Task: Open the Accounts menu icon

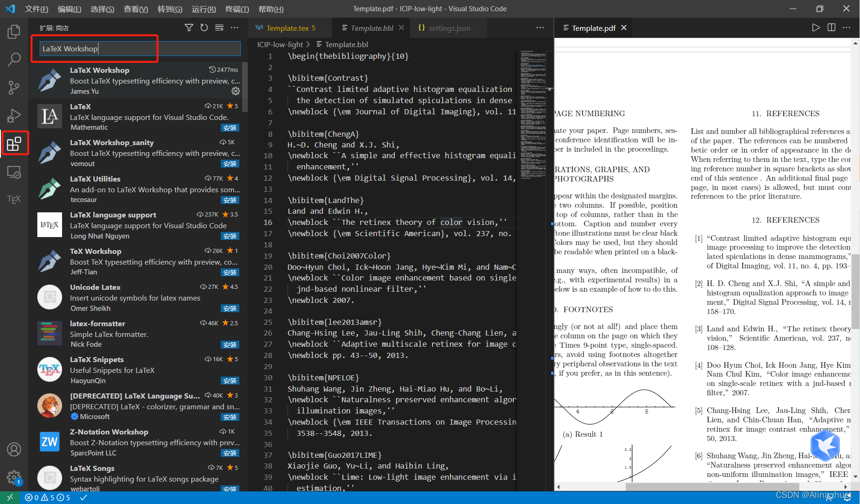Action: [x=14, y=449]
